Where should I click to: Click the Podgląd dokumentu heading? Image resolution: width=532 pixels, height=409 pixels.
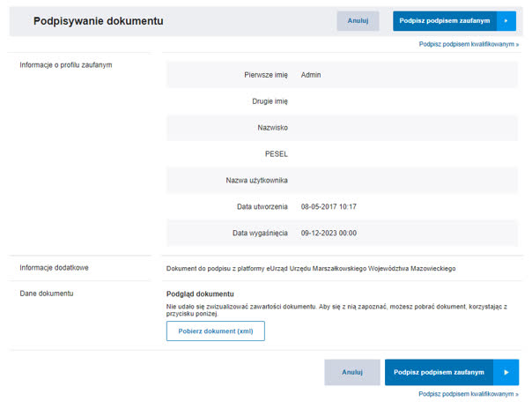200,294
